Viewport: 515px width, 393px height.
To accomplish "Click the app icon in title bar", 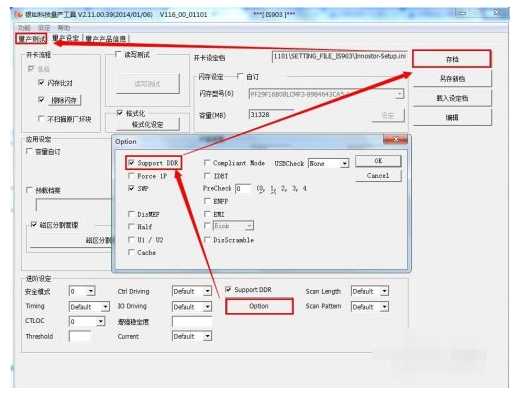I will tap(19, 15).
